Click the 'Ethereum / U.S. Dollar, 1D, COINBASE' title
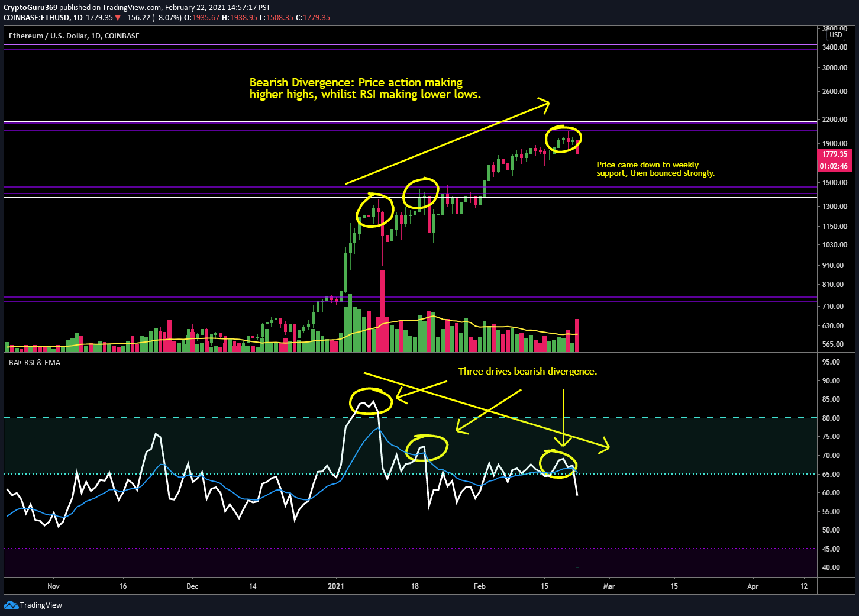859x616 pixels. pyautogui.click(x=74, y=36)
